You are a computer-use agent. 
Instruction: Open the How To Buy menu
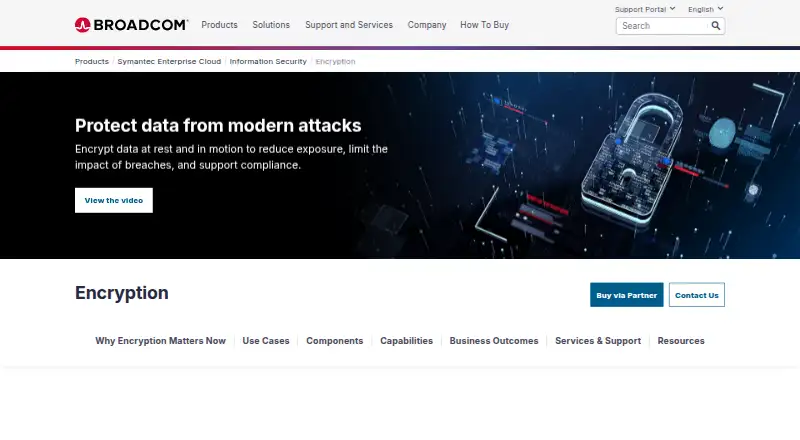coord(484,25)
